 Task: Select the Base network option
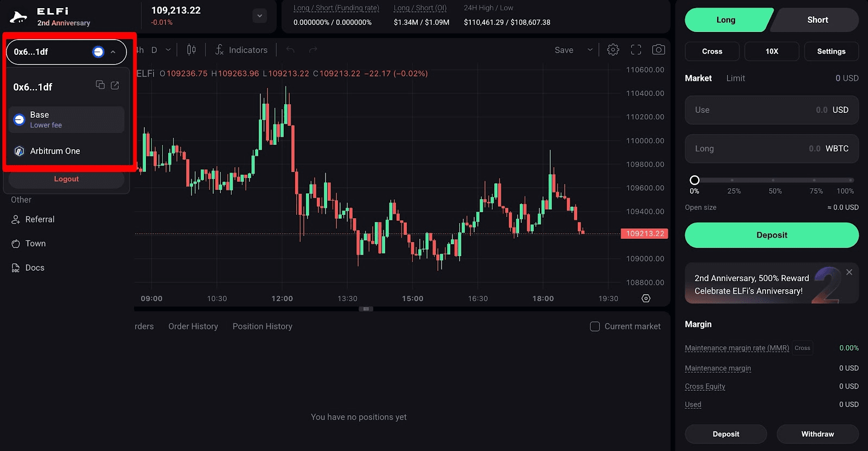tap(67, 119)
